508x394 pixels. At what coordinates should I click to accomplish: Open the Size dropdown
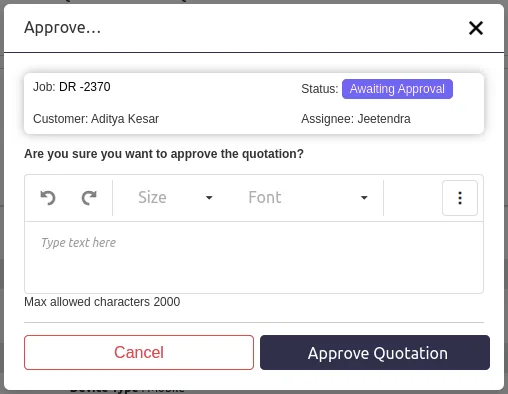[x=175, y=198]
